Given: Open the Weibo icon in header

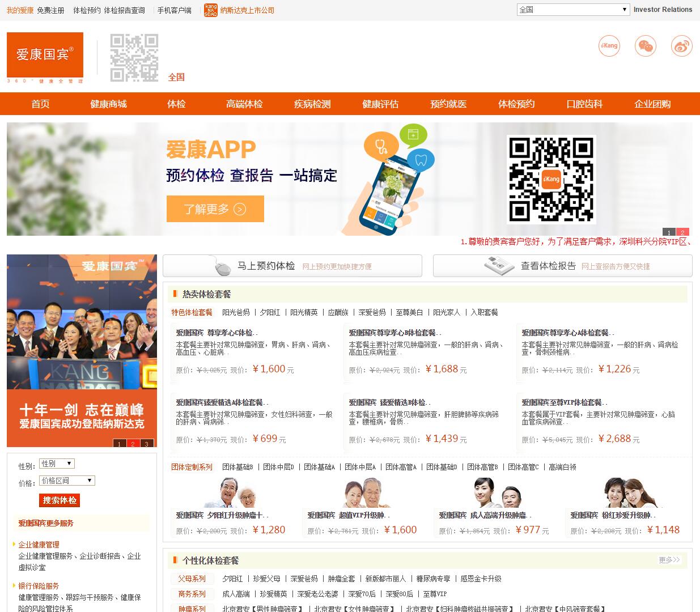Looking at the screenshot, I should [x=682, y=46].
